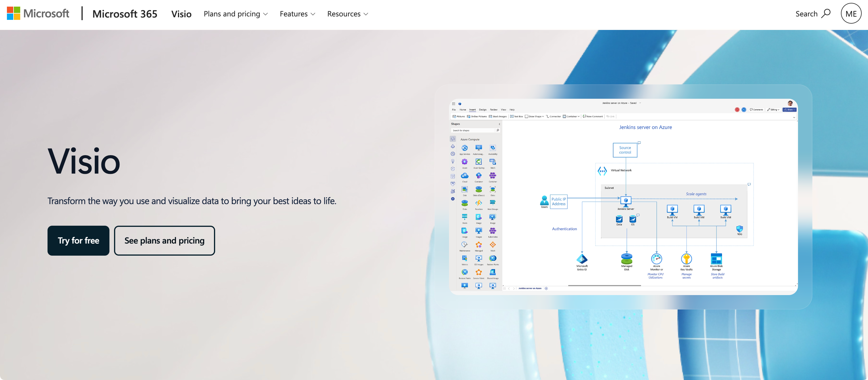Expand the Resources menu
Image resolution: width=868 pixels, height=380 pixels.
[348, 14]
